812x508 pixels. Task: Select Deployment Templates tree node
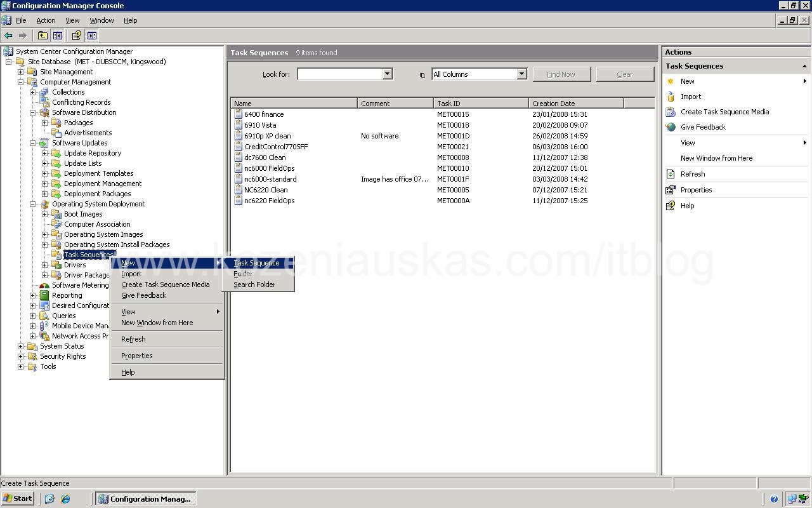point(98,173)
